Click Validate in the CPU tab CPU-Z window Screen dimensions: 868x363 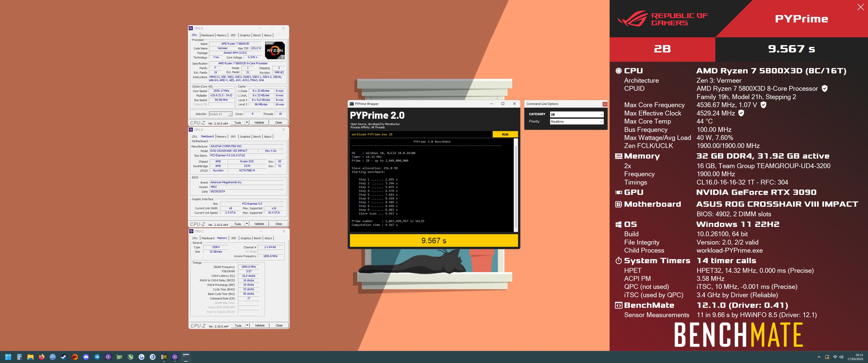[x=259, y=123]
